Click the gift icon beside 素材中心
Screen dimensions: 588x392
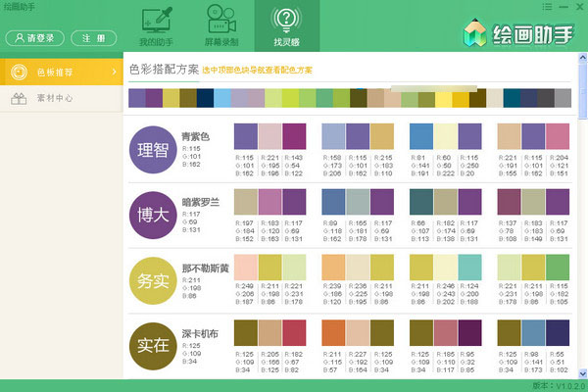(x=17, y=99)
